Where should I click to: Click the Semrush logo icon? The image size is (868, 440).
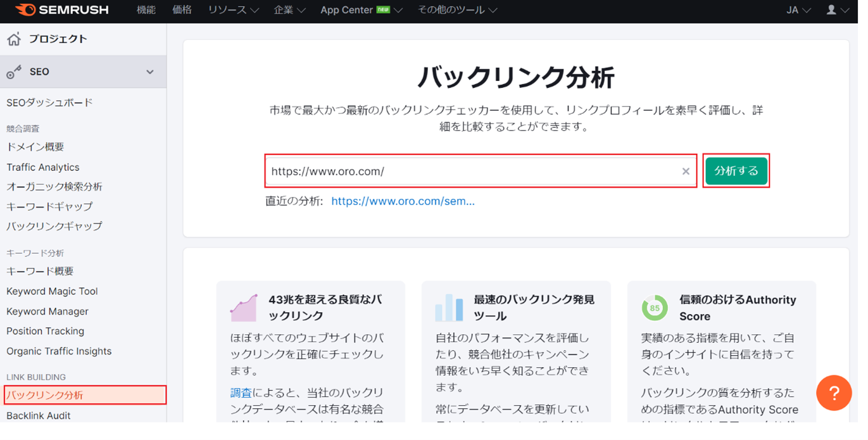pyautogui.click(x=25, y=10)
